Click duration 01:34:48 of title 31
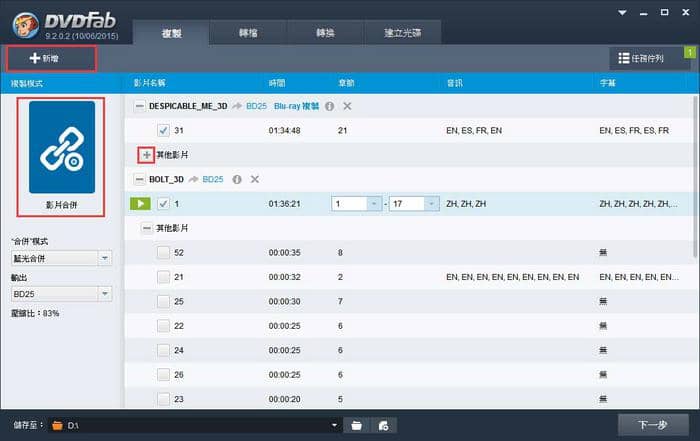This screenshot has width=700, height=441. tap(284, 130)
